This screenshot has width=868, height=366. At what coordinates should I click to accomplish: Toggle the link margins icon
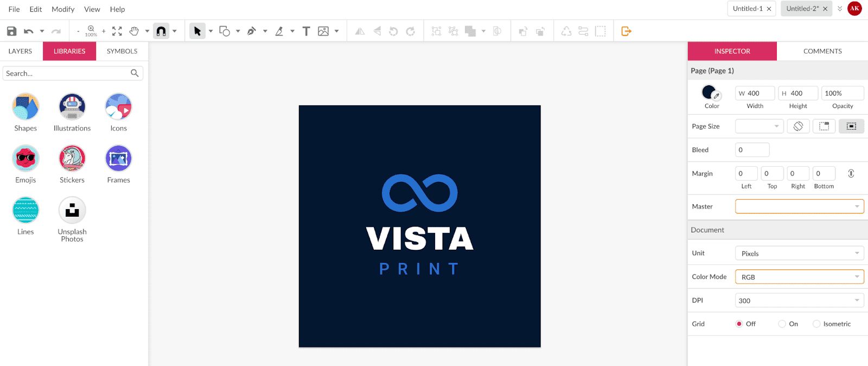851,173
